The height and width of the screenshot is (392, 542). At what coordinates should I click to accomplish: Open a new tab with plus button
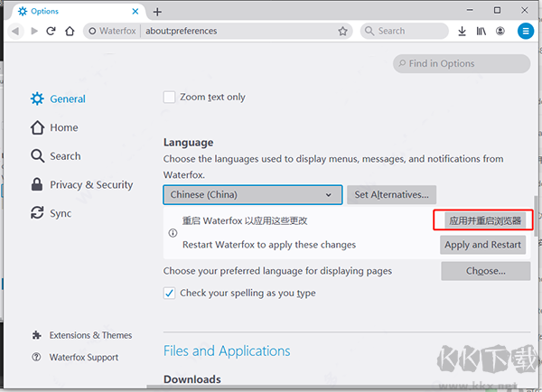[x=157, y=11]
